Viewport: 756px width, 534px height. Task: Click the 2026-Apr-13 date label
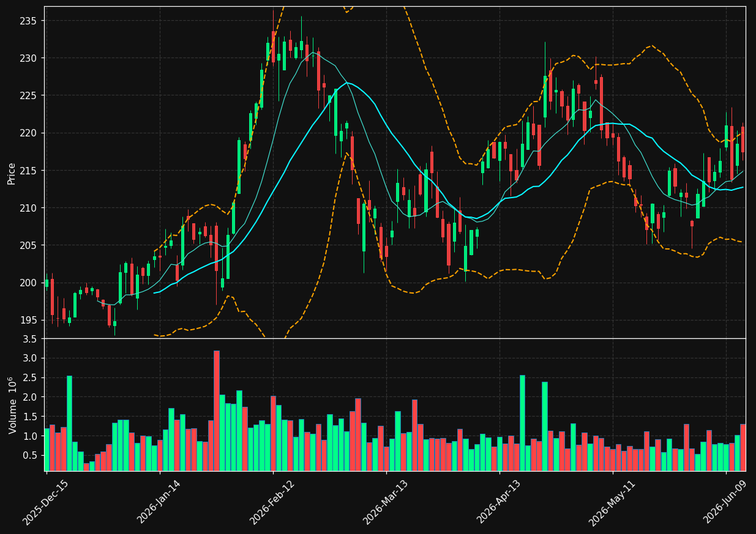click(499, 503)
